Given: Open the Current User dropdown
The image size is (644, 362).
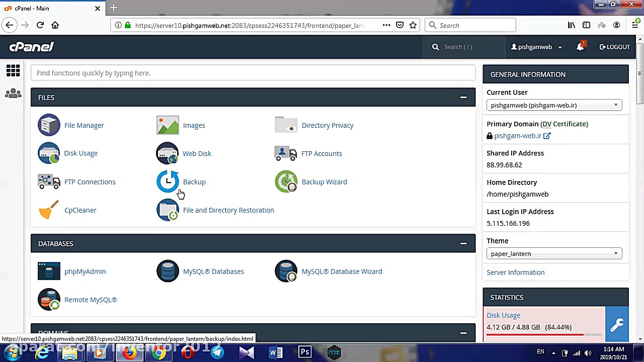Looking at the screenshot, I should pos(554,105).
